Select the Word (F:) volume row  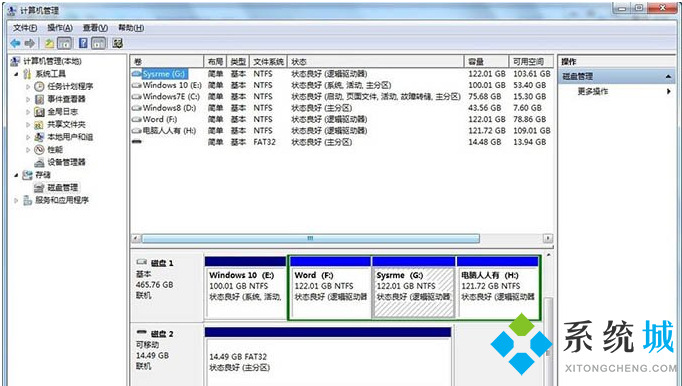pos(342,119)
